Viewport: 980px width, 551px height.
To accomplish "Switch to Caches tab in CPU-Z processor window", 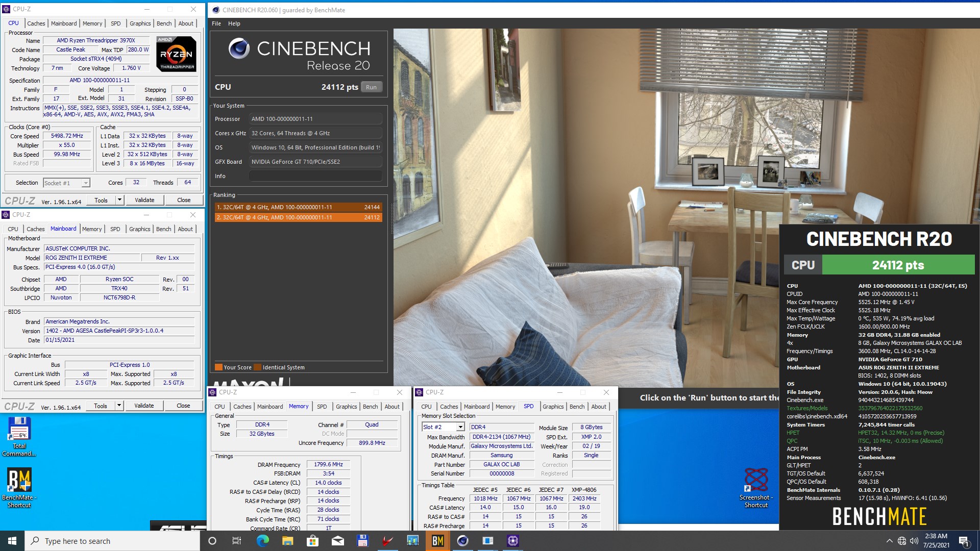I will [36, 23].
